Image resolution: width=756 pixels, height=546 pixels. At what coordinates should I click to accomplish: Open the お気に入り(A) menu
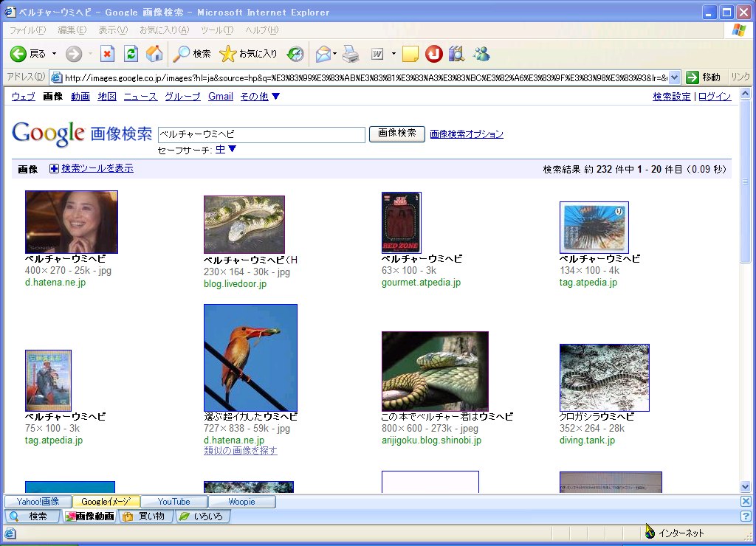(164, 30)
